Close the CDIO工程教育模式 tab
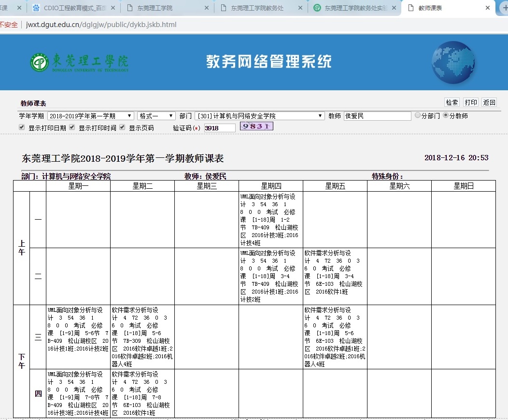This screenshot has height=420, width=508. [113, 8]
